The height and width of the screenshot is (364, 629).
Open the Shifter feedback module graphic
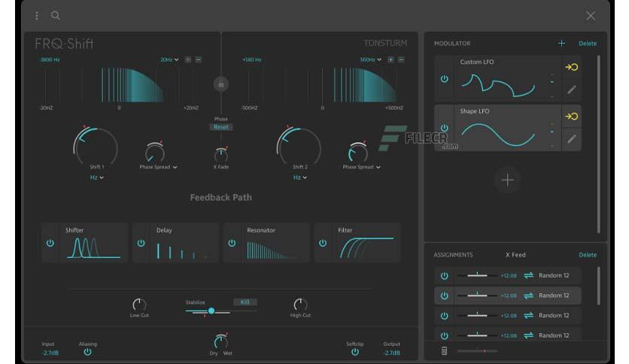tap(94, 247)
